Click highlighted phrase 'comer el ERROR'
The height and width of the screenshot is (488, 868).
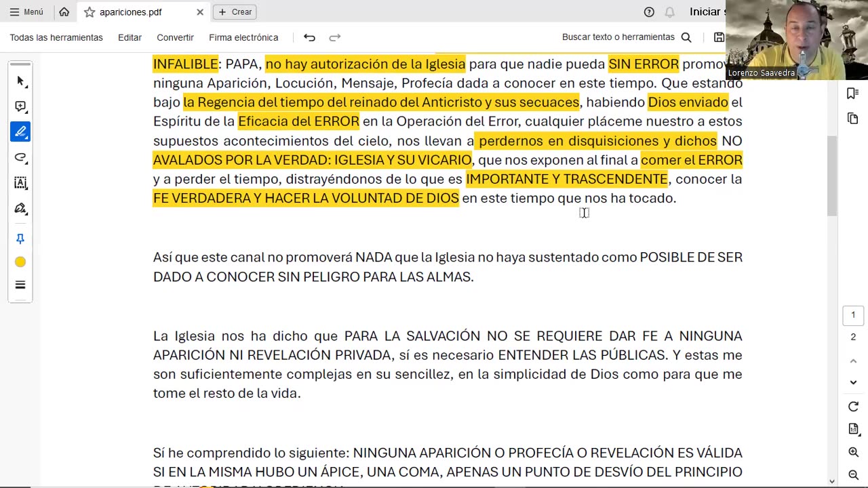coord(691,160)
